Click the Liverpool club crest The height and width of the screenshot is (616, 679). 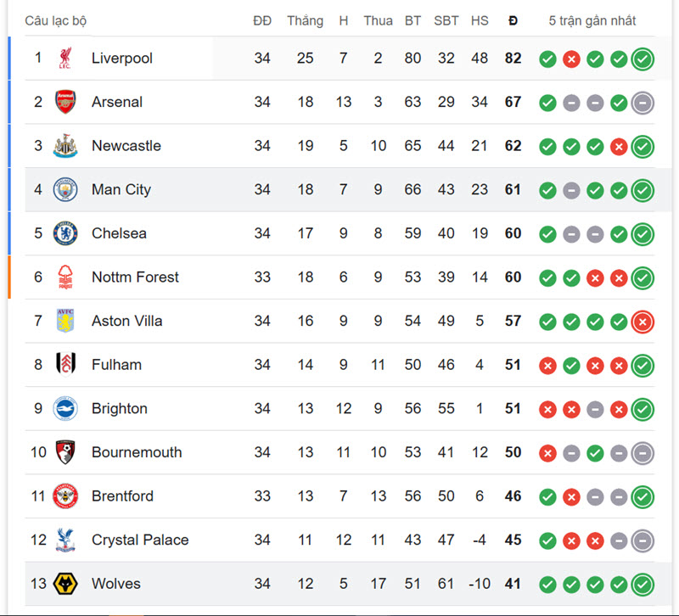(65, 59)
